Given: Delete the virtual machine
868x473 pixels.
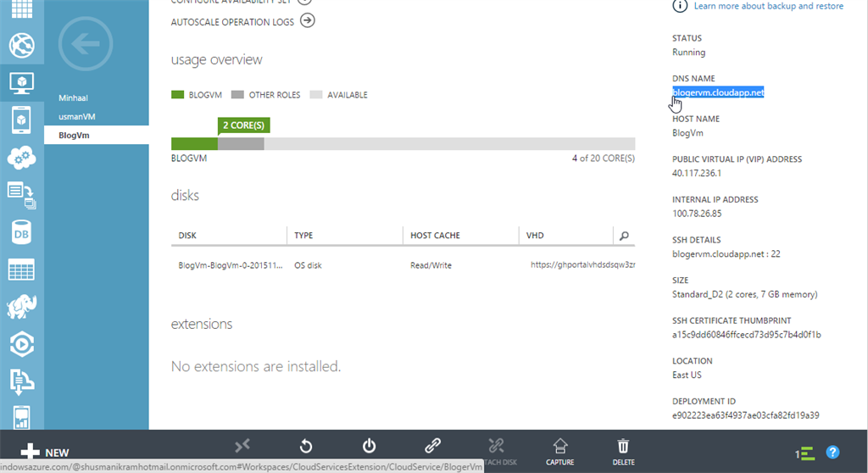Looking at the screenshot, I should tap(623, 452).
